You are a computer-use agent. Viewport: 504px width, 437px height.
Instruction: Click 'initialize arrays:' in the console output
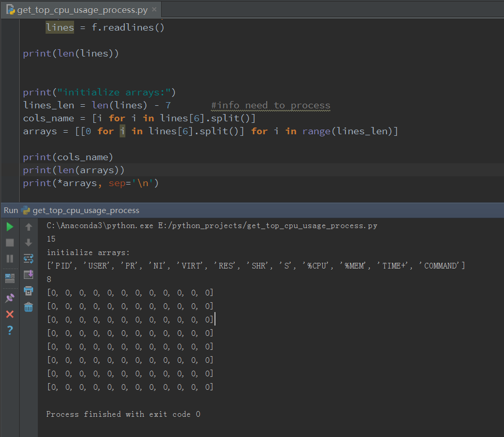pos(88,252)
